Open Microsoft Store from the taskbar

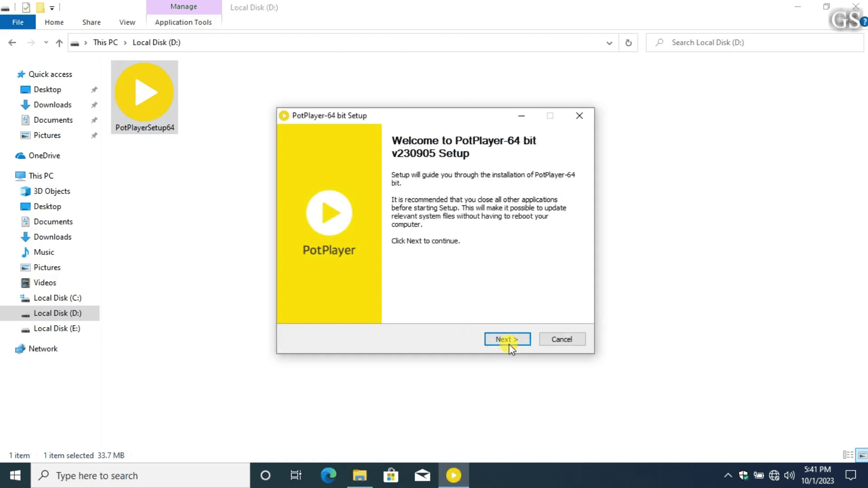pyautogui.click(x=391, y=475)
